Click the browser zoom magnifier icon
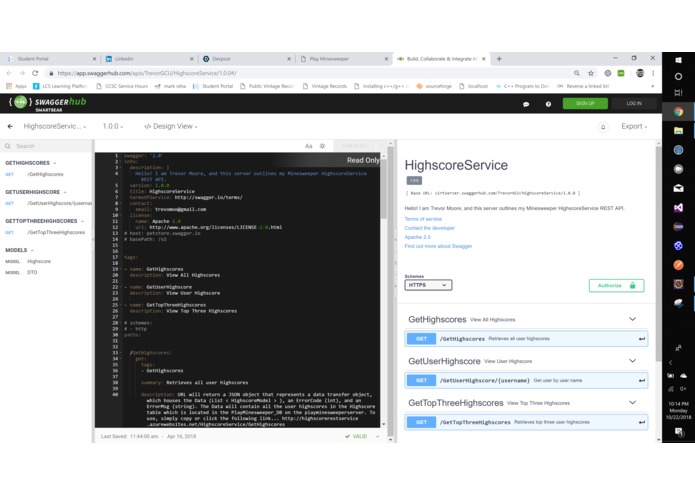Screen dimensions: 695x494 pos(577,73)
